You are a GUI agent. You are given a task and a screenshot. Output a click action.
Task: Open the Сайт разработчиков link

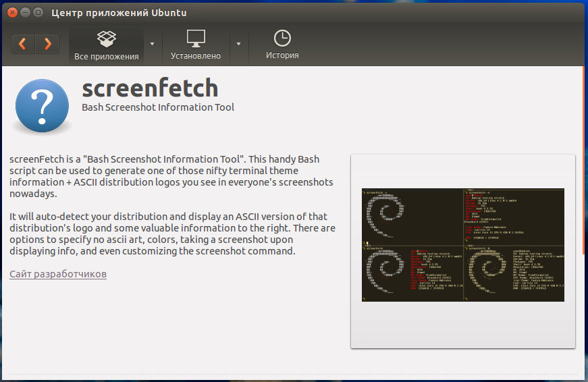coord(58,274)
